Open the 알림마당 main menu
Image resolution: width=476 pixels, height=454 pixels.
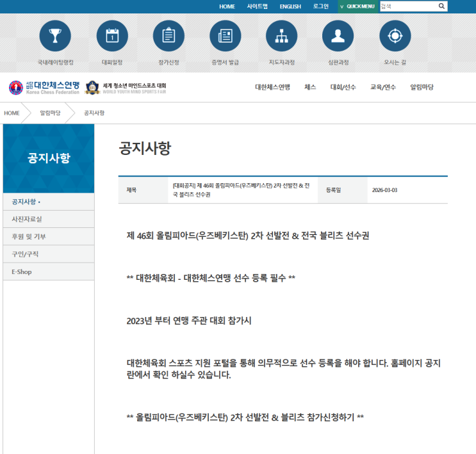tap(422, 87)
